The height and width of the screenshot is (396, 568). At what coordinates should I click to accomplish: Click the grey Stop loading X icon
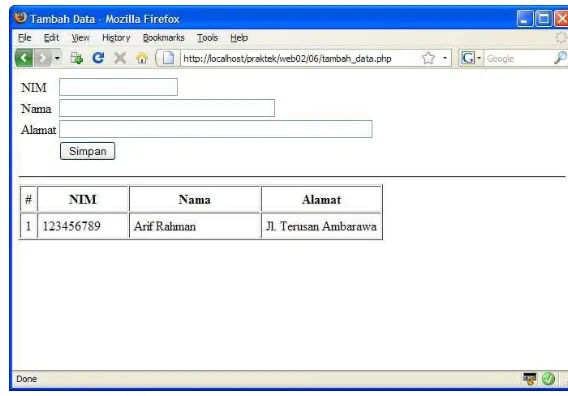pyautogui.click(x=120, y=58)
